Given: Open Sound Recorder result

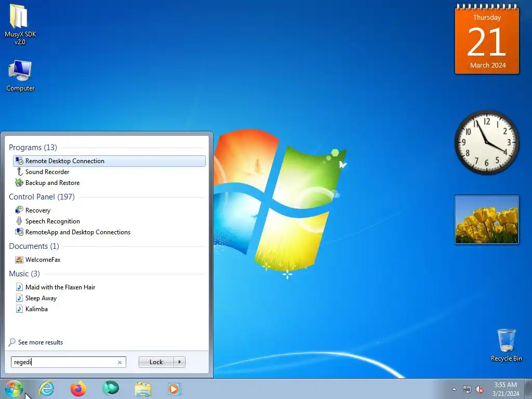Looking at the screenshot, I should [x=109, y=171].
